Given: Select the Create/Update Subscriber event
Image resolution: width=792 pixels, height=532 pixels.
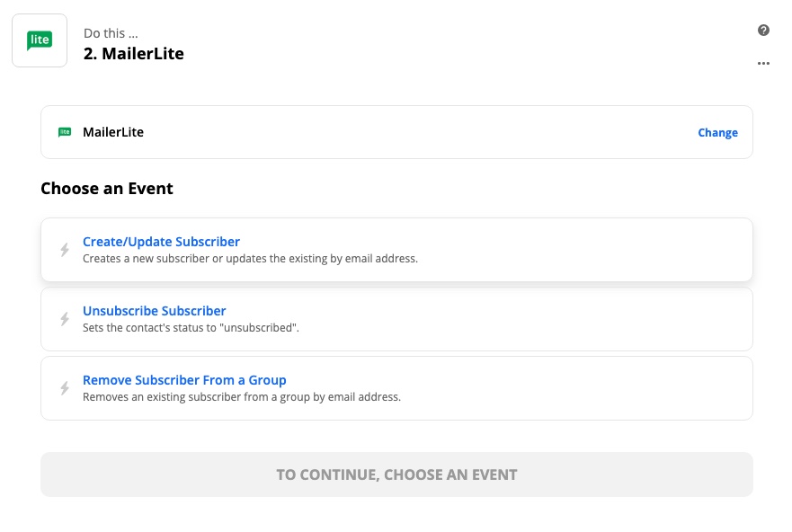Looking at the screenshot, I should (x=161, y=242).
